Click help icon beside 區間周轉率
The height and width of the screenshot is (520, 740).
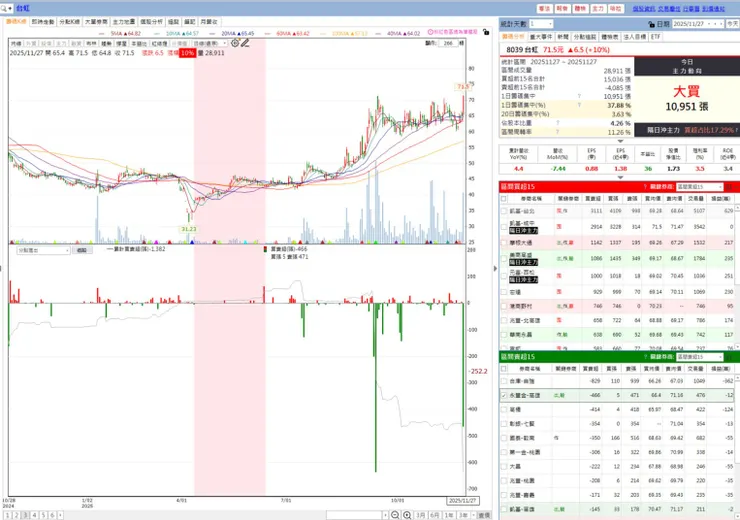point(557,132)
